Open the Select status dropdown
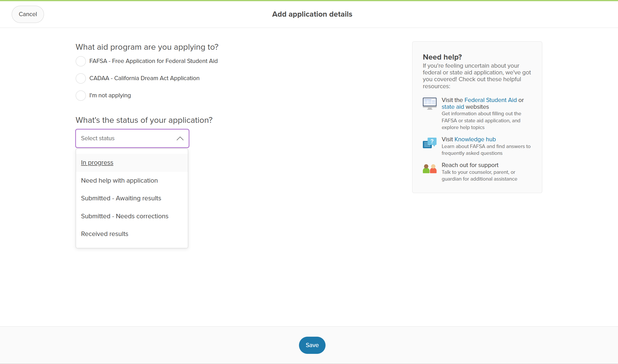618x364 pixels. [x=132, y=138]
